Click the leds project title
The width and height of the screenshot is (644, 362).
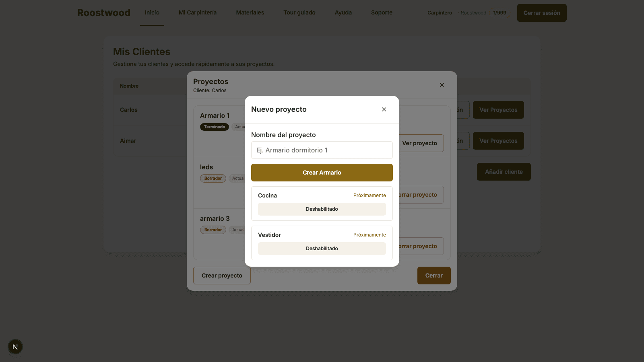206,167
